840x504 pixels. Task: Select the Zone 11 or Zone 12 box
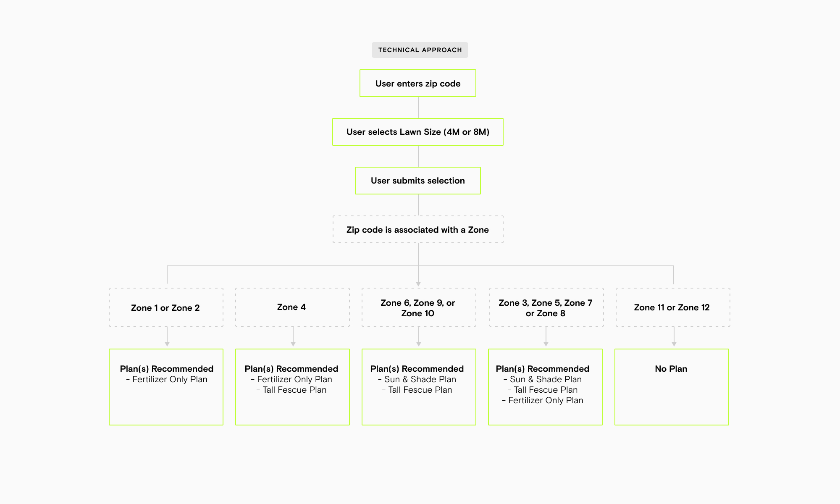pyautogui.click(x=672, y=307)
